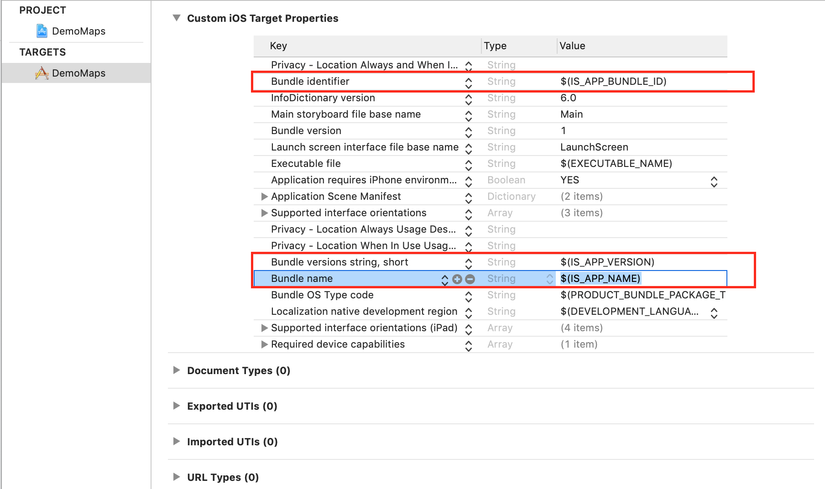Click the Key column header

(279, 46)
